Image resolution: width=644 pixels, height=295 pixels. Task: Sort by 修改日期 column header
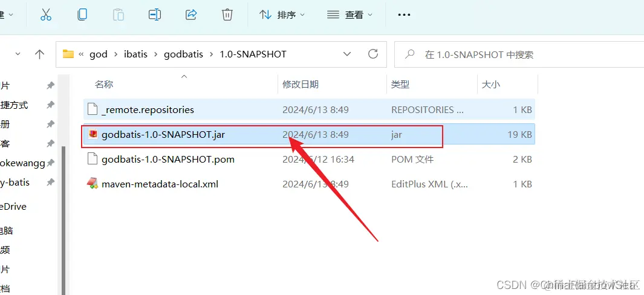(301, 84)
